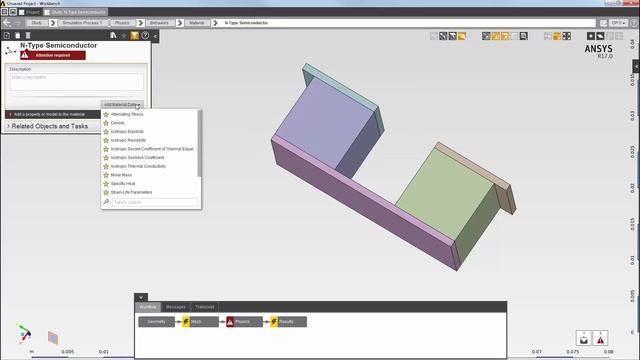The image size is (640, 360).
Task: Open the Material breadcrumb
Action: click(x=197, y=23)
